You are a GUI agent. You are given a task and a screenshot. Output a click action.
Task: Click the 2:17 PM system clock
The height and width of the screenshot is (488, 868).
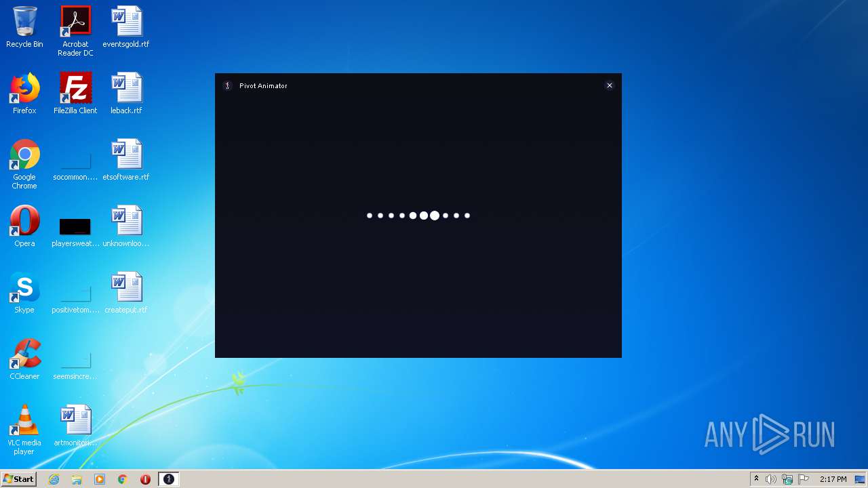[x=833, y=479]
